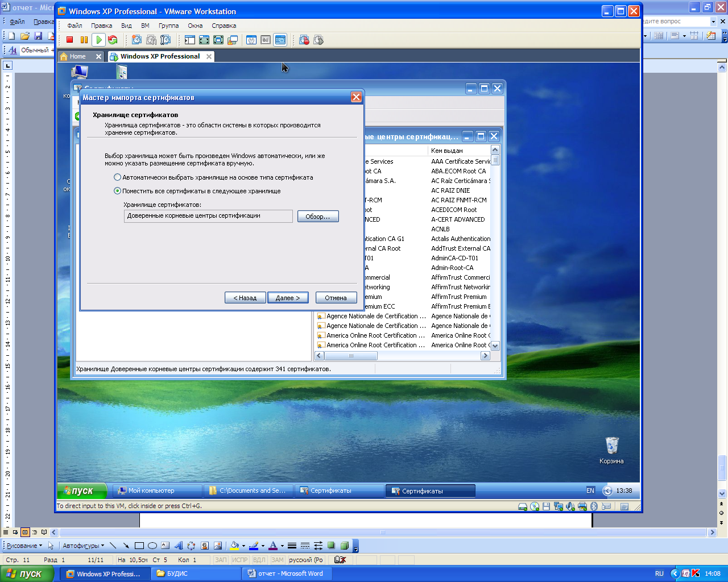Take a VM snapshot with the toolbar icon
This screenshot has width=728, height=582.
pyautogui.click(x=136, y=40)
